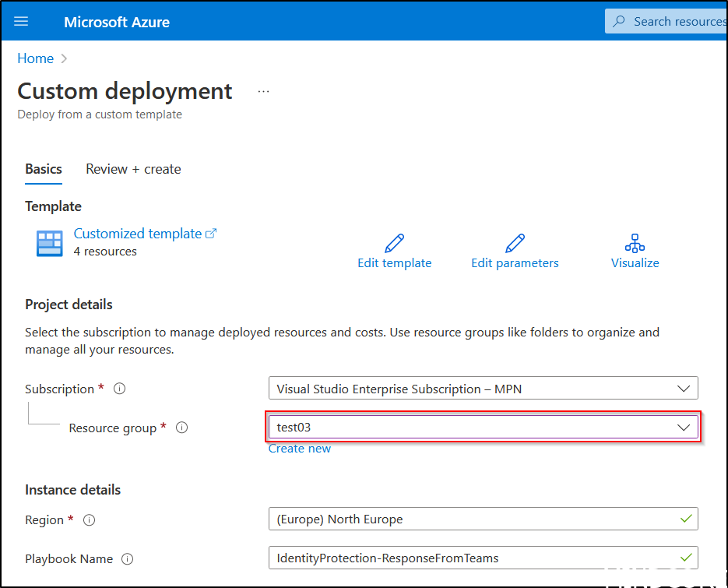728x588 pixels.
Task: Switch to the Review + create tab
Action: tap(132, 169)
